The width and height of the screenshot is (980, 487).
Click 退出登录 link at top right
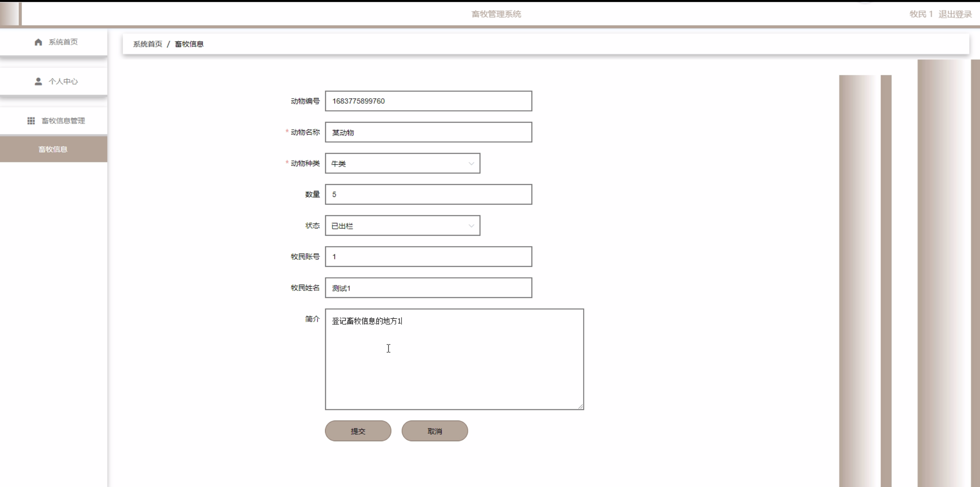click(955, 14)
